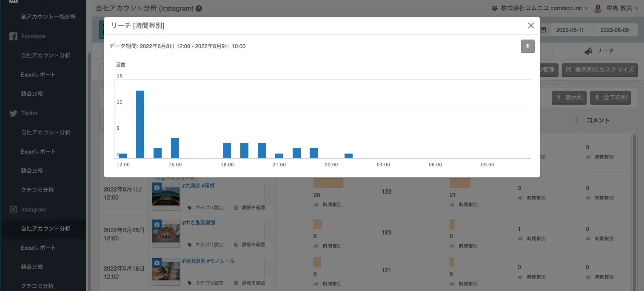Click the 中島 敦美 user avatar

coord(598,8)
